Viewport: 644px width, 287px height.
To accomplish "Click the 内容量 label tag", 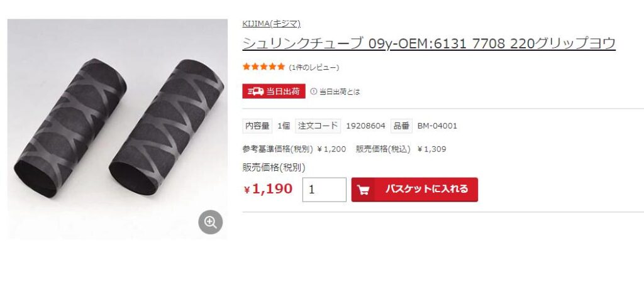I will point(257,126).
